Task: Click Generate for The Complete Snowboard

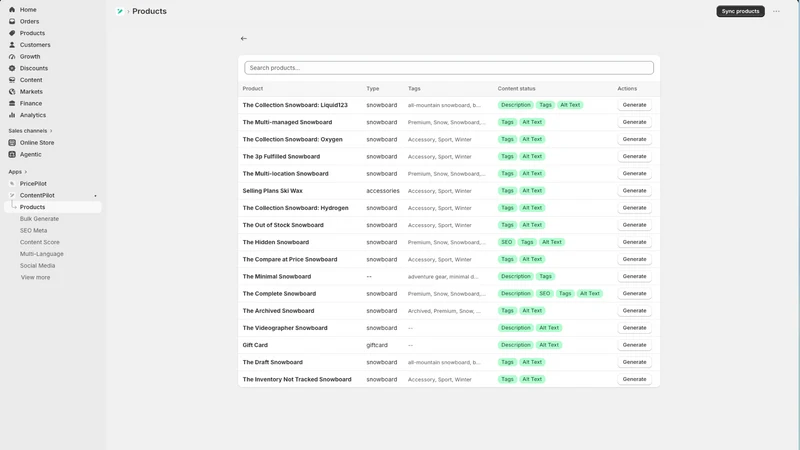Action: point(634,293)
